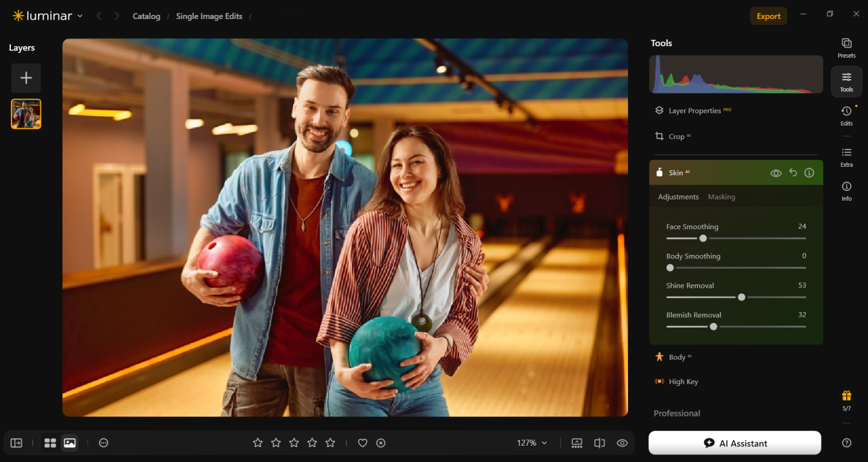Click the Layers panel heading
868x462 pixels.
click(22, 48)
